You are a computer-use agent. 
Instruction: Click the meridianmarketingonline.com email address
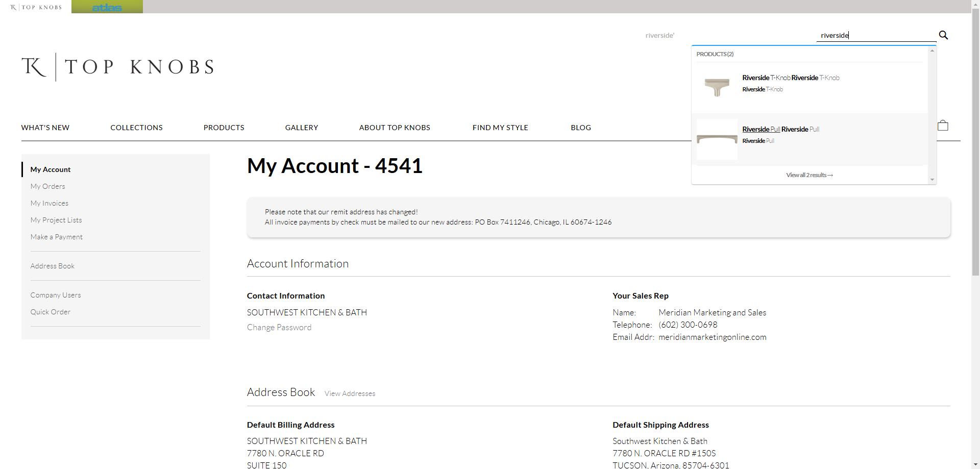click(x=713, y=337)
